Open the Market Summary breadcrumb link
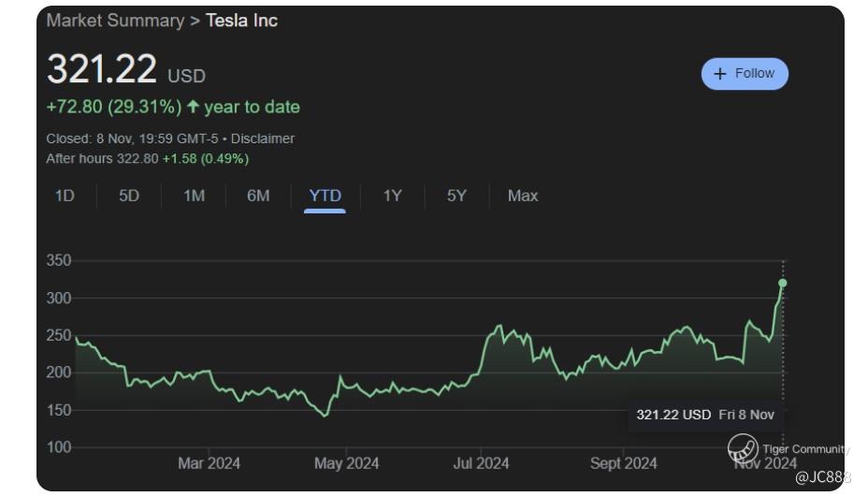Viewport: 868px width, 497px height. pyautogui.click(x=115, y=21)
